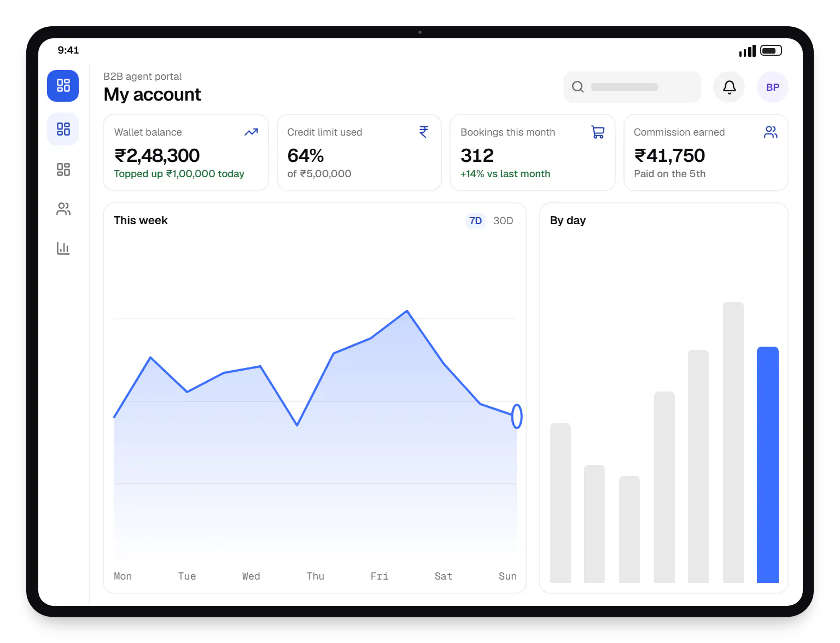Click the 64% credit used value

coord(306,156)
